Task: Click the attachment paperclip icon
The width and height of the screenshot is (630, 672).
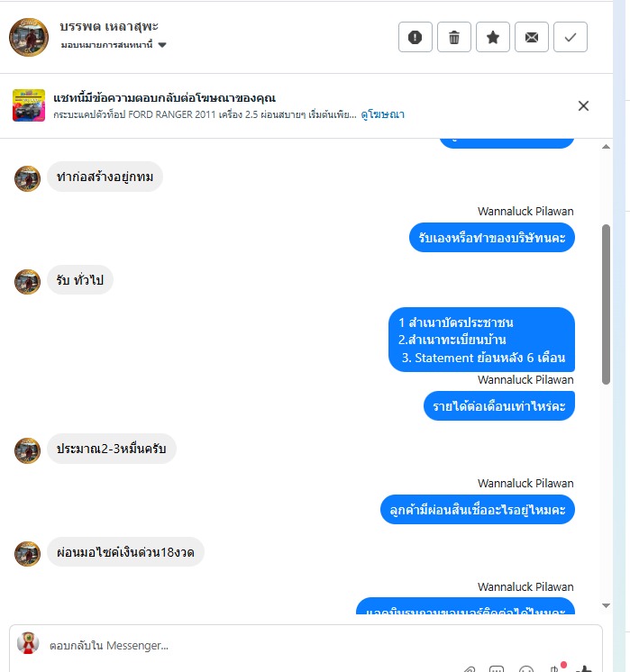Action: pyautogui.click(x=470, y=669)
